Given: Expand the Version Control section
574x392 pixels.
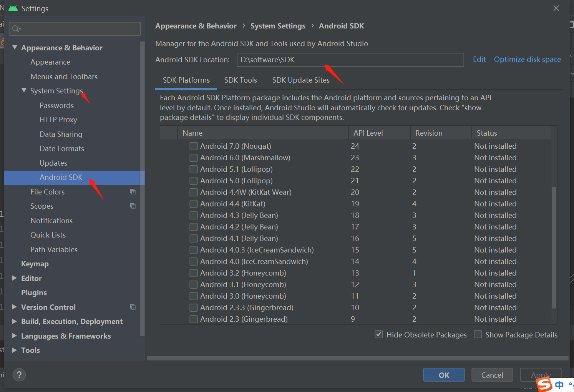Looking at the screenshot, I should pos(15,307).
